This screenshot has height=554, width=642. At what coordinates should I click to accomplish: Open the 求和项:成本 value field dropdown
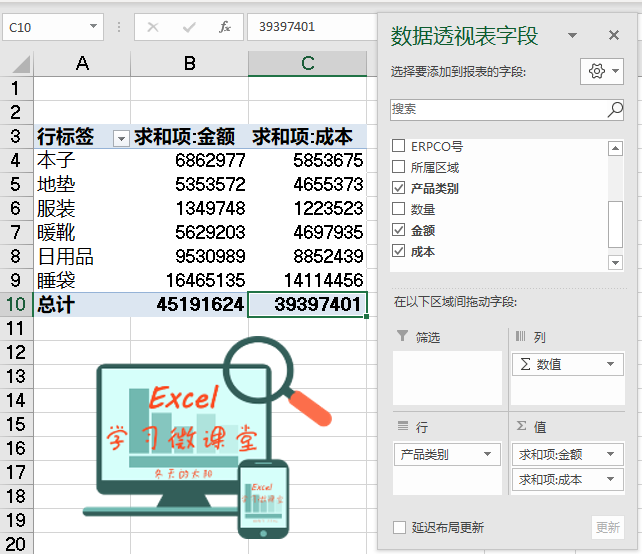[610, 479]
